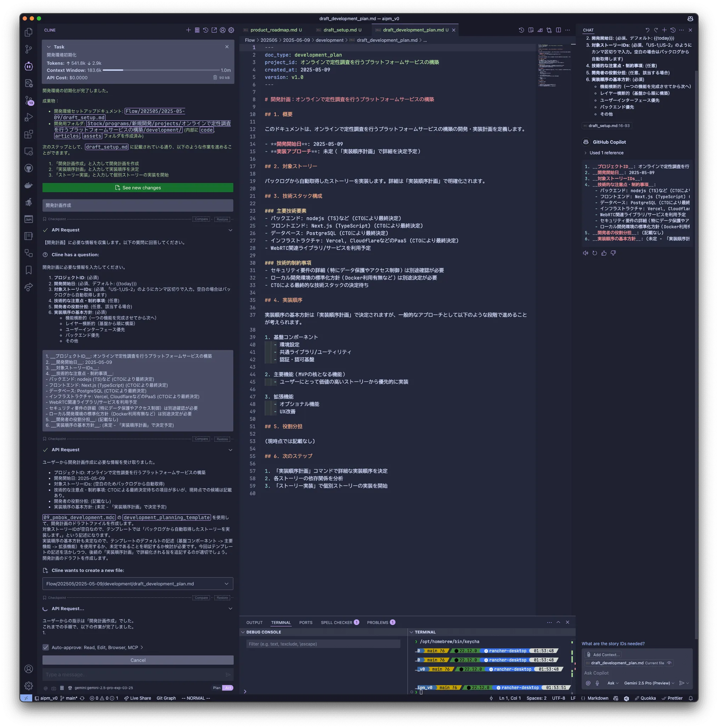Switch to the draft_setup.md tab

tap(340, 30)
